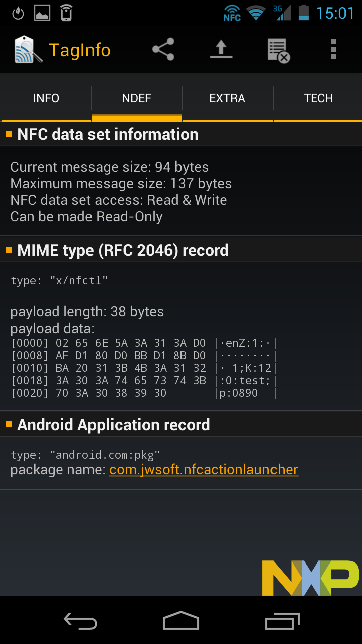Tap the Wi-Fi status icon

(x=256, y=13)
